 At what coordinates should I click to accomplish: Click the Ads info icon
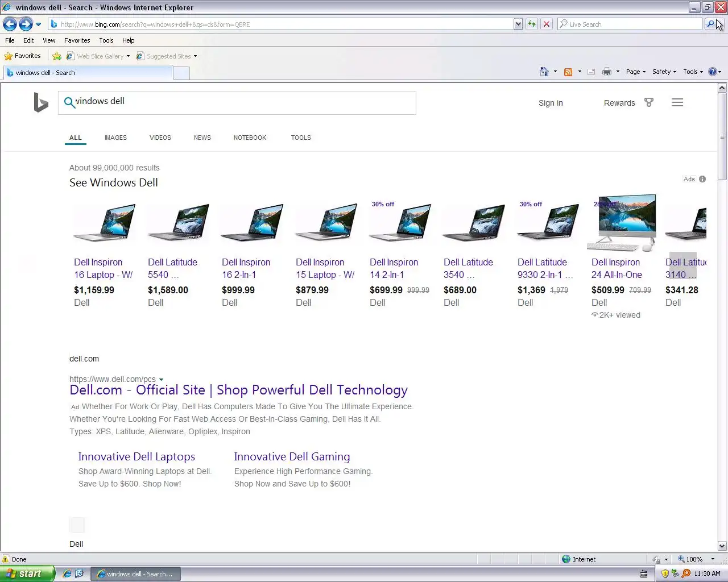click(x=702, y=179)
